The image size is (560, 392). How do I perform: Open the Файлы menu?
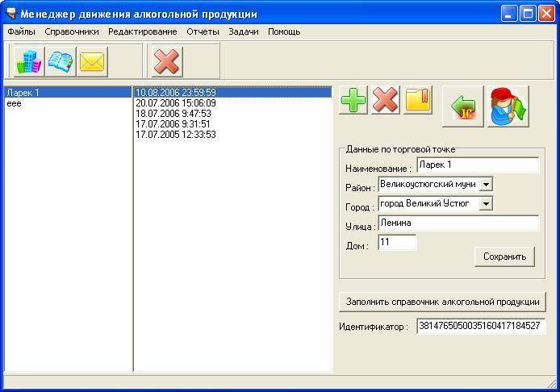click(21, 31)
